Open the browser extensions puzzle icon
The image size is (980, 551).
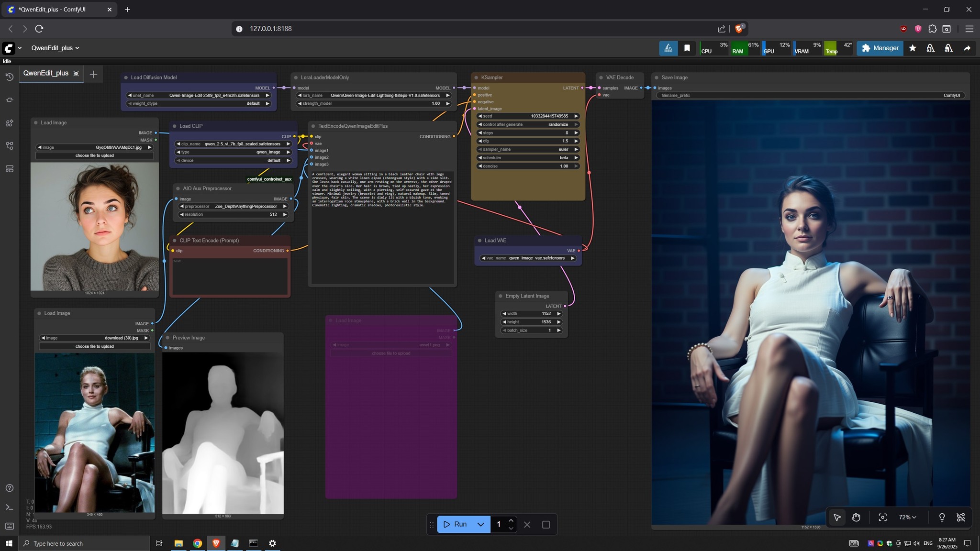click(x=932, y=29)
